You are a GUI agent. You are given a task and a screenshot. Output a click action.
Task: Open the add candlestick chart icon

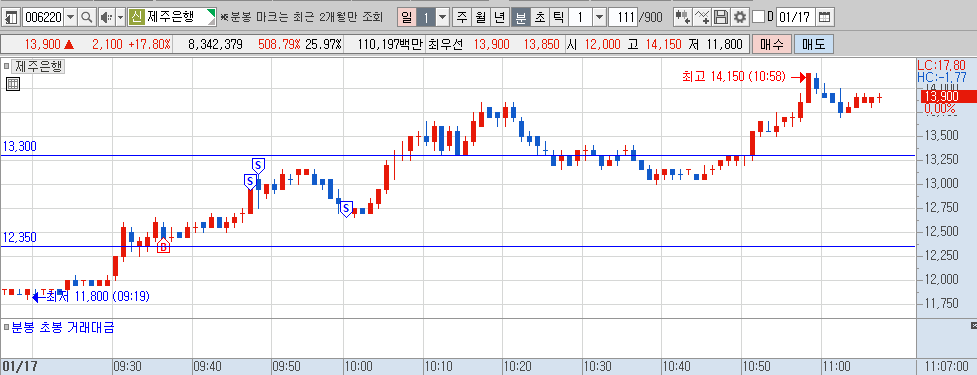(x=683, y=17)
